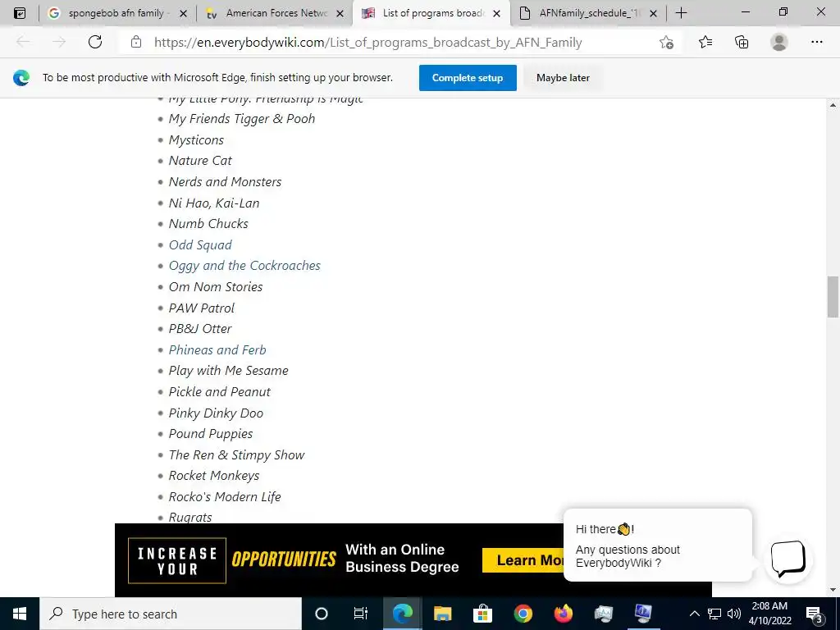Click the Ni Hao, Kai-Lan entry
Viewport: 840px width, 630px height.
click(x=214, y=203)
